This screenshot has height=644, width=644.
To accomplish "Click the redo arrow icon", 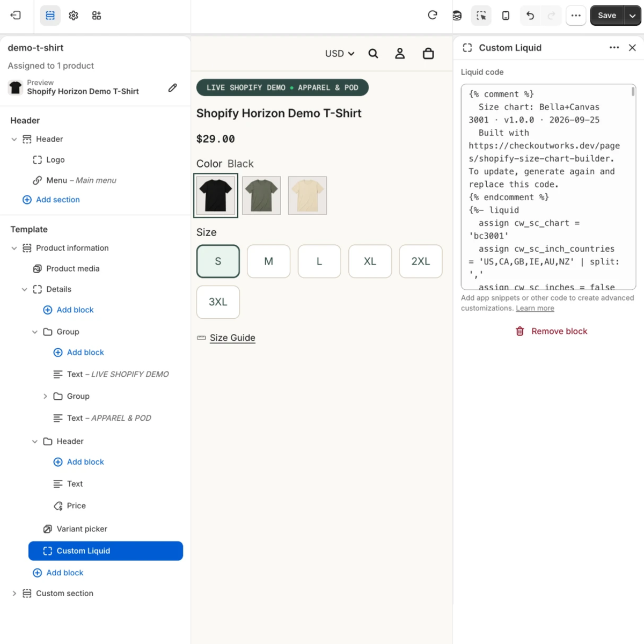I will 551,16.
